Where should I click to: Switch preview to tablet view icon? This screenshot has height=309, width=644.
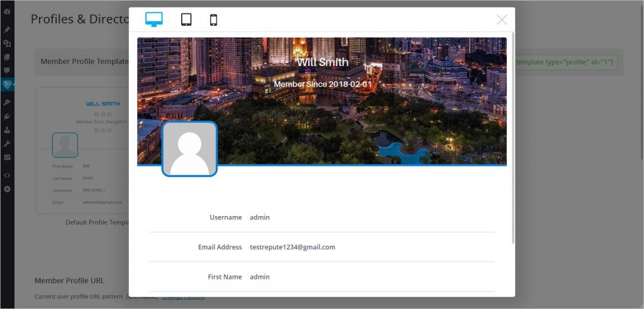click(186, 19)
